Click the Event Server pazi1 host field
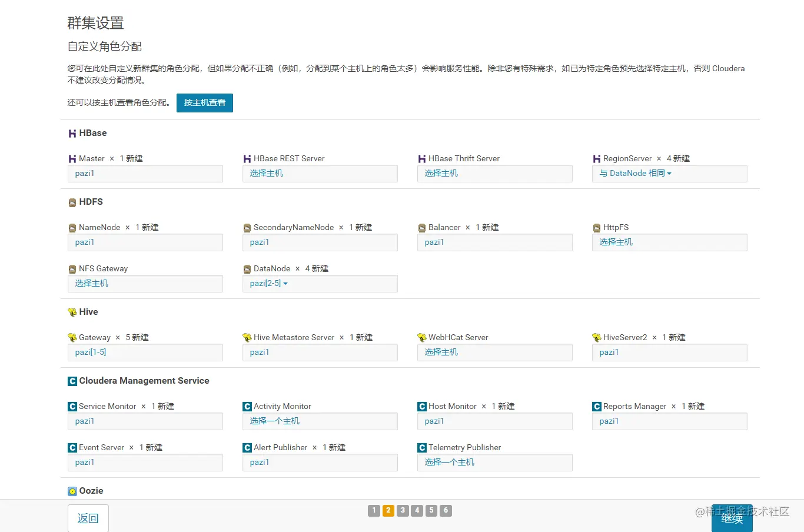 click(145, 463)
